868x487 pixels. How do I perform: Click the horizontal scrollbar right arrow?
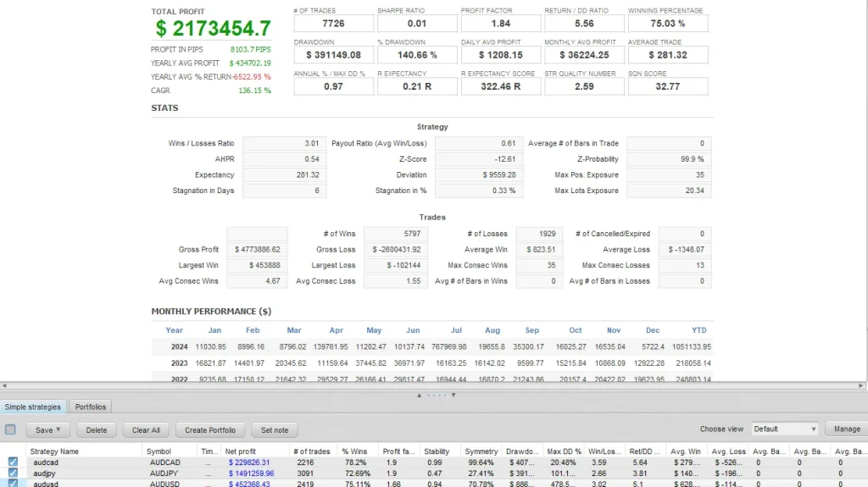click(x=863, y=385)
